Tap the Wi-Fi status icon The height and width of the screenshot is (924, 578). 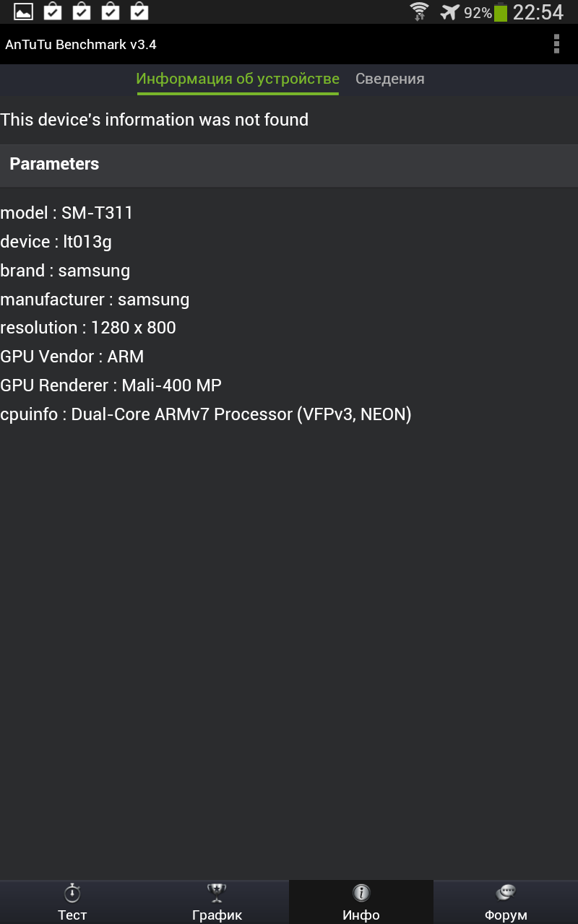[419, 12]
